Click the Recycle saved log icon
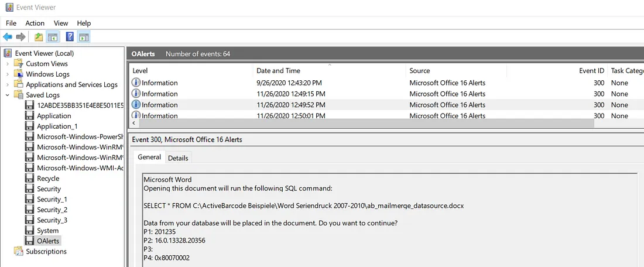Viewport: 644px width, 267px height. [x=30, y=178]
